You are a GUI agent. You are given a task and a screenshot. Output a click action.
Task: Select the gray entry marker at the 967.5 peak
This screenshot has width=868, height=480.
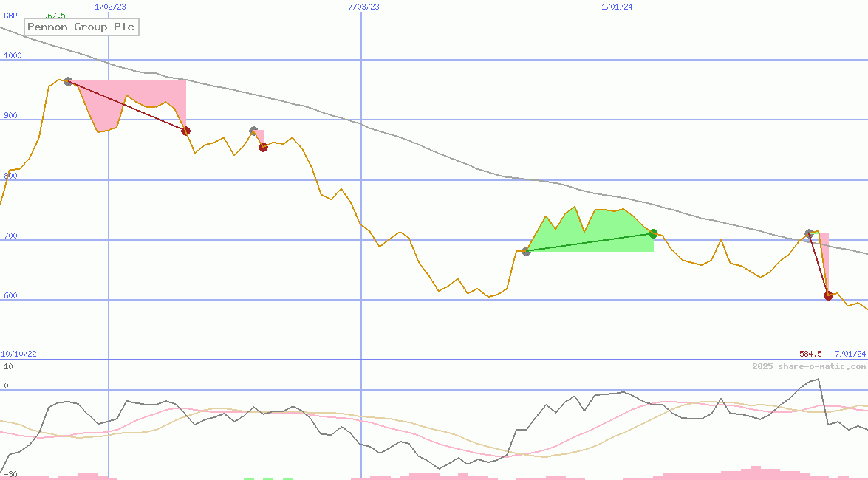click(x=68, y=81)
